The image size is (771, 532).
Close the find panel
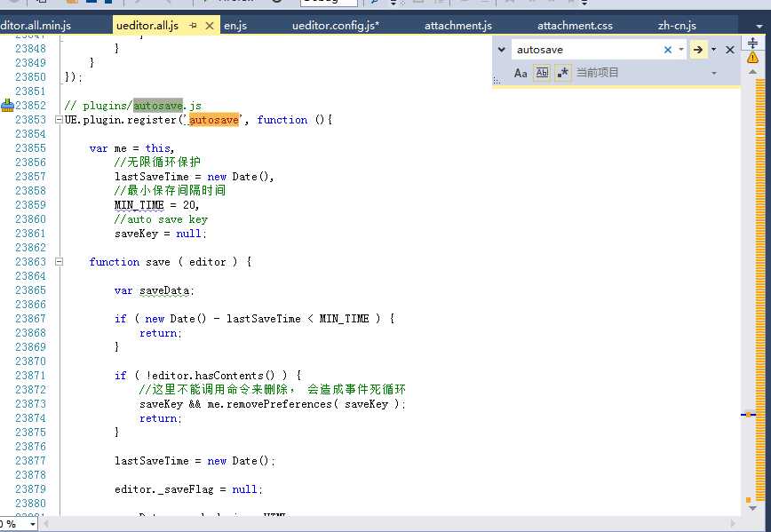[x=730, y=50]
